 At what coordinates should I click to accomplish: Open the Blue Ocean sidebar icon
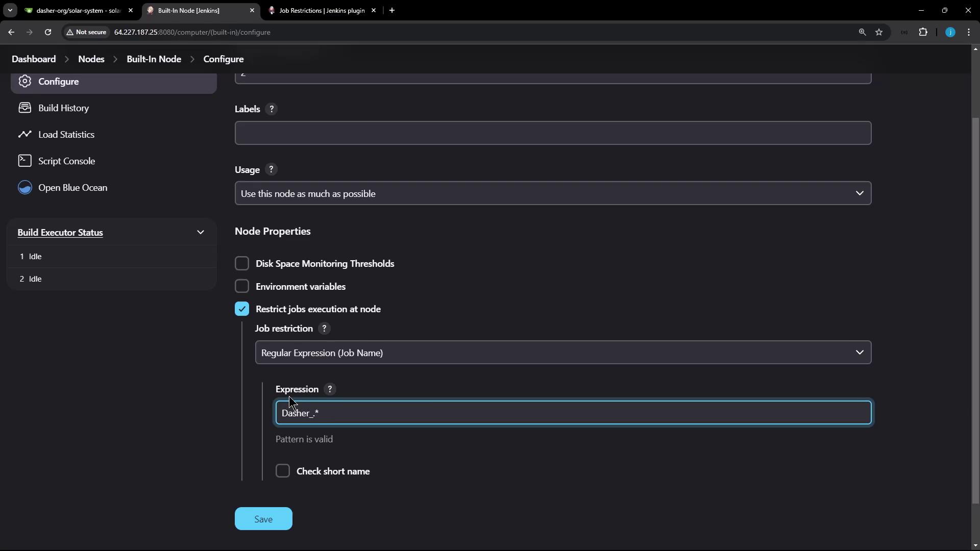coord(24,188)
